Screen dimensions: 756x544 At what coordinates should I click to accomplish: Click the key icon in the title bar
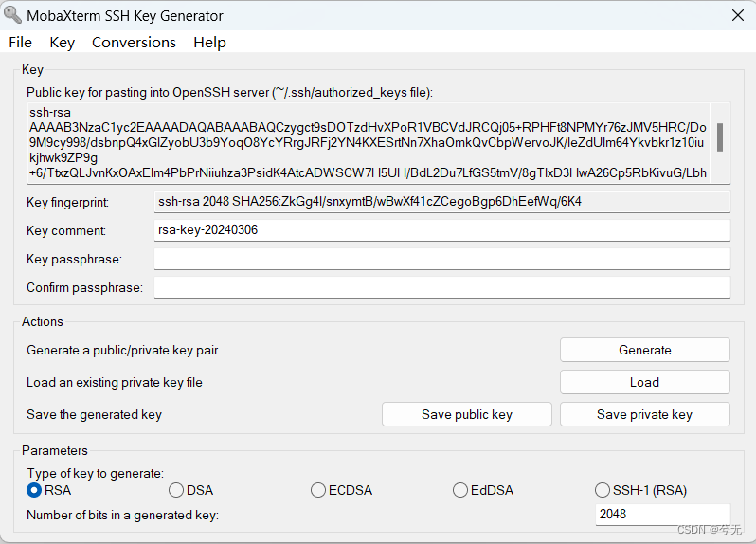click(12, 15)
